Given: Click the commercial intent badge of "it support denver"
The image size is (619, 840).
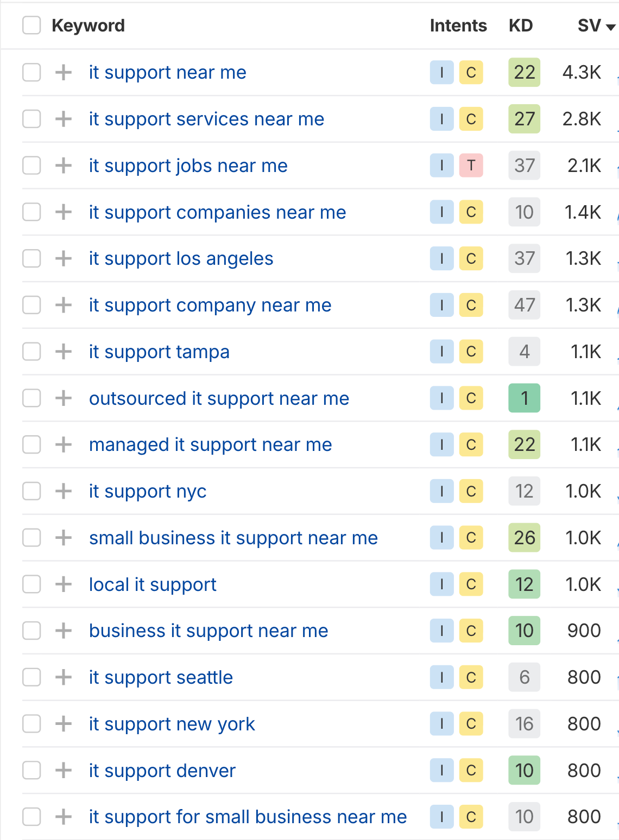Looking at the screenshot, I should (x=470, y=771).
